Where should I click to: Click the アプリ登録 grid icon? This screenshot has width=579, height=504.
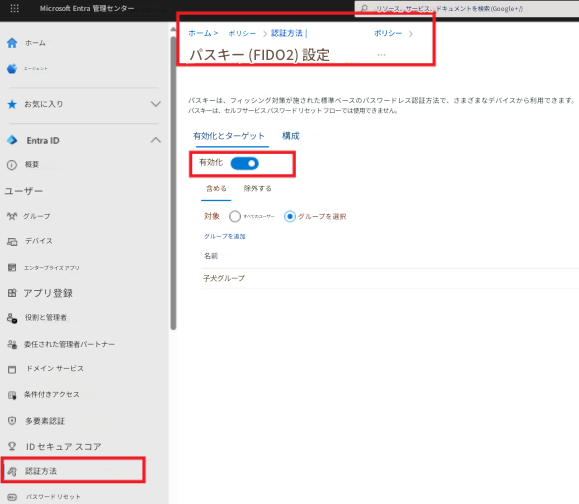pyautogui.click(x=12, y=293)
